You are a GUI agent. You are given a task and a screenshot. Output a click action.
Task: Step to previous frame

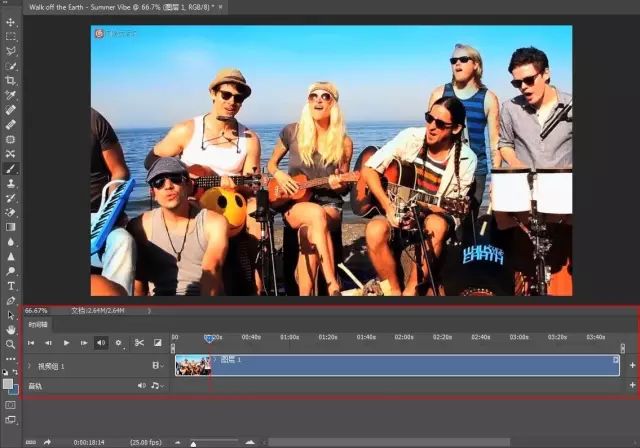click(48, 343)
